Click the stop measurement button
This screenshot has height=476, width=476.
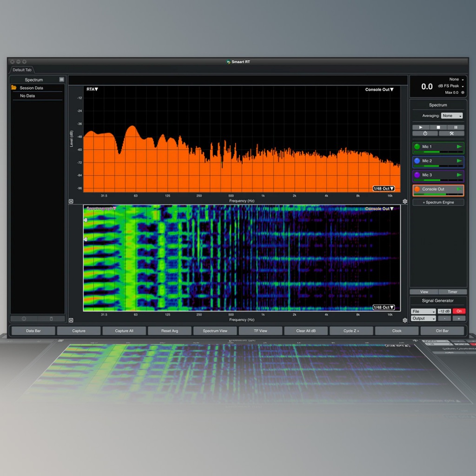[438, 127]
